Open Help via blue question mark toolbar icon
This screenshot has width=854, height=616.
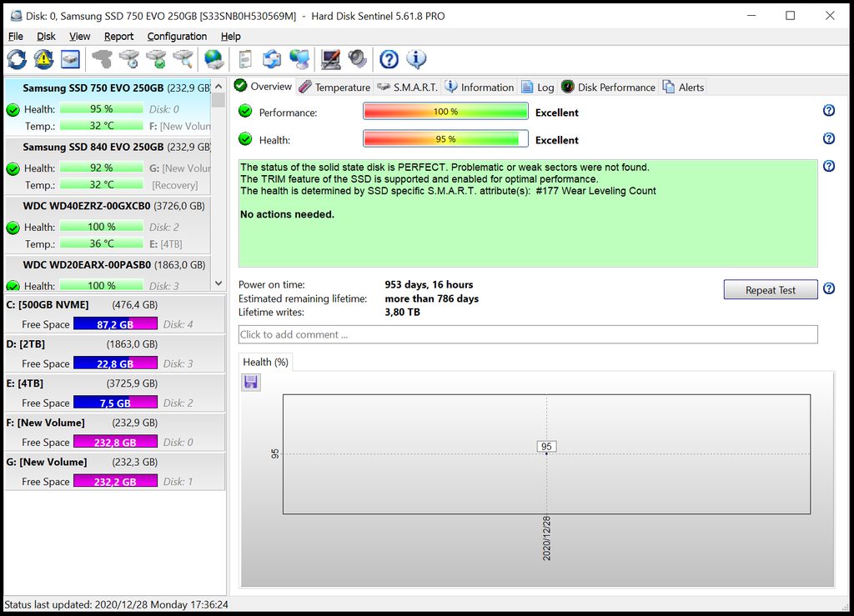[x=389, y=59]
